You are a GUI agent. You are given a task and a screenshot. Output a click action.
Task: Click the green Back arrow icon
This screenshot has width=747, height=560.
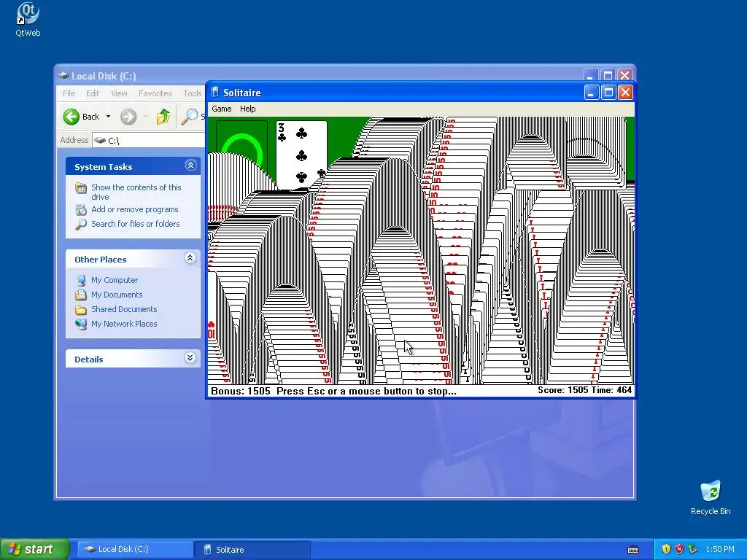[x=71, y=117]
